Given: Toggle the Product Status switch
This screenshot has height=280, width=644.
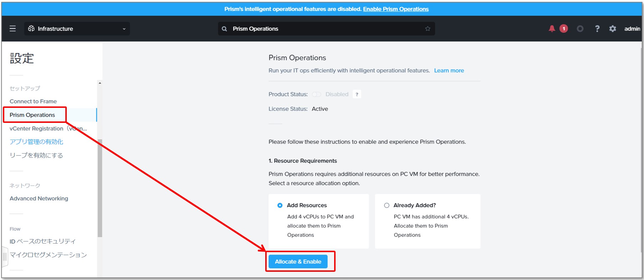Looking at the screenshot, I should tap(316, 94).
